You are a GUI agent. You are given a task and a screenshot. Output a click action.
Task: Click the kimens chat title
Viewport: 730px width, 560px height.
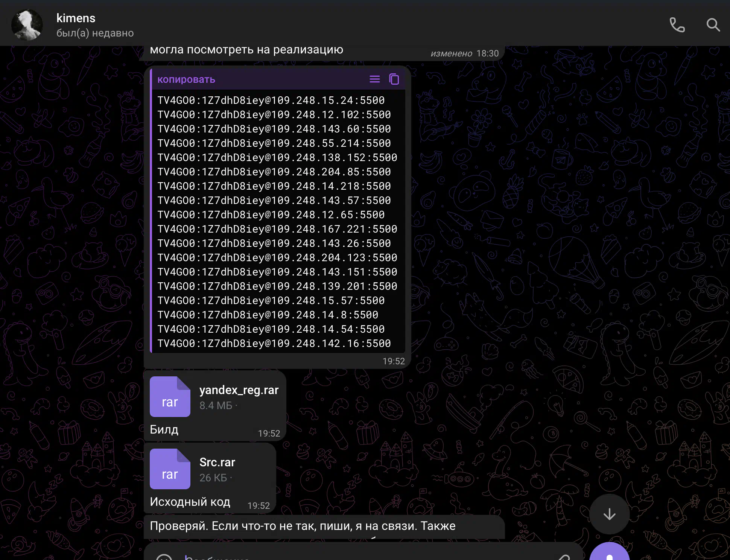pyautogui.click(x=76, y=18)
